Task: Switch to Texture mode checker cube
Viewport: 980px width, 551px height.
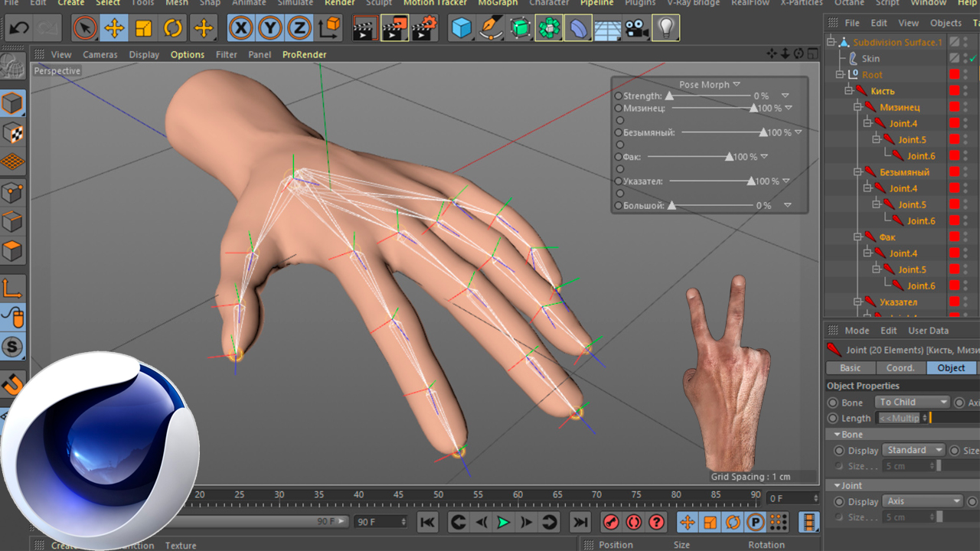Action: pyautogui.click(x=12, y=132)
